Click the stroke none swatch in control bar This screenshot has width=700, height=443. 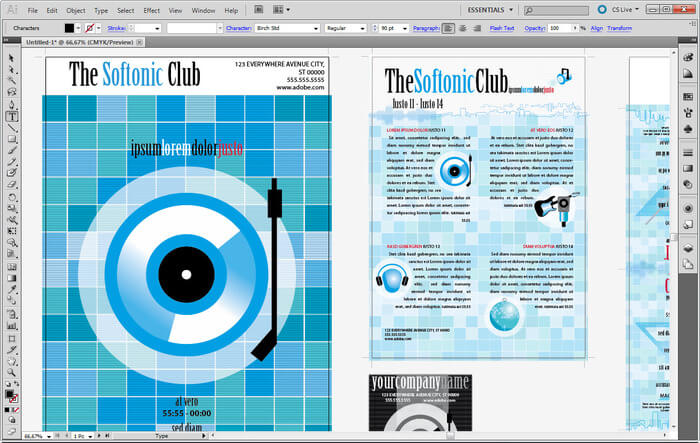click(90, 28)
